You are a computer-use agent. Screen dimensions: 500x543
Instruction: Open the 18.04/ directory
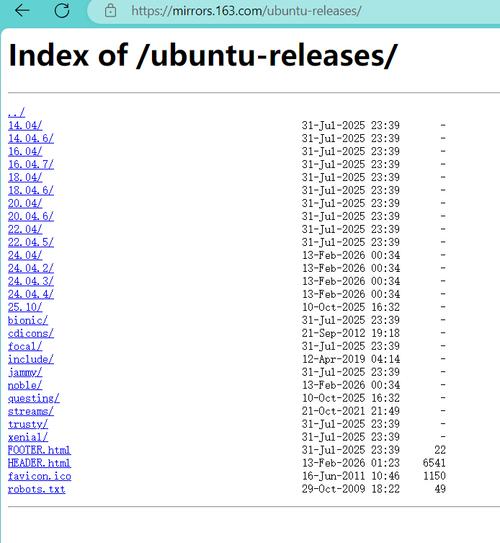click(x=25, y=177)
